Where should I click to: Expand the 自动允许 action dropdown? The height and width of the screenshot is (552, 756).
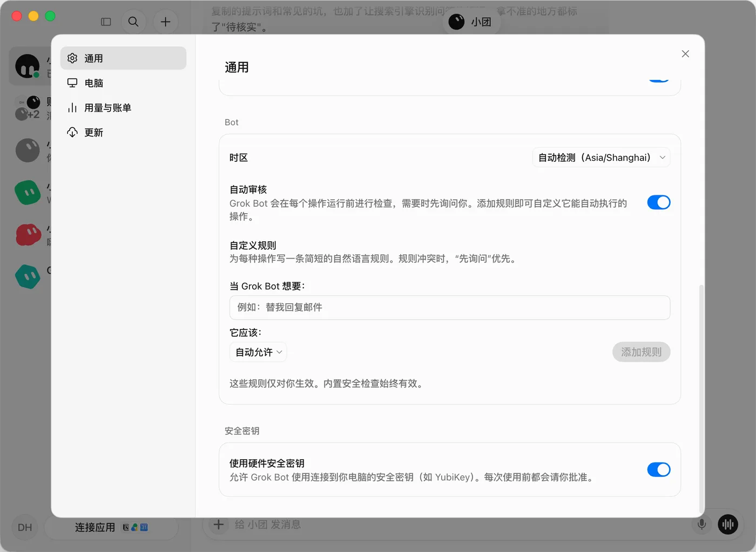(258, 352)
